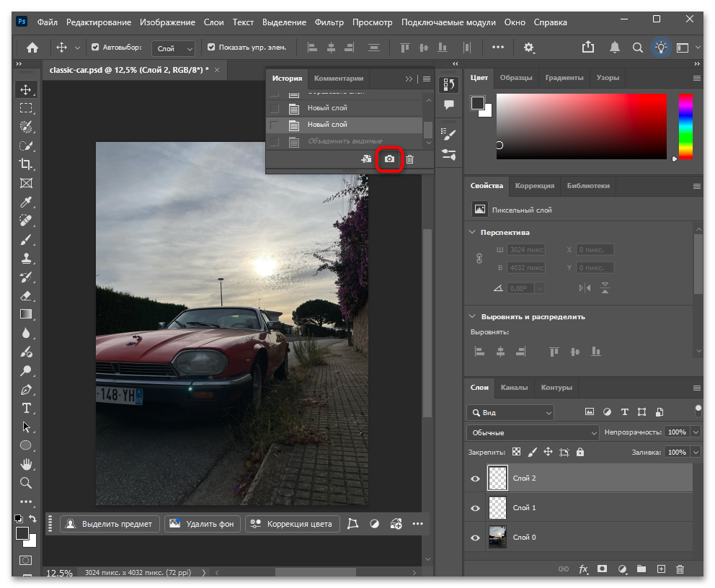Select the Hand tool

(x=26, y=464)
